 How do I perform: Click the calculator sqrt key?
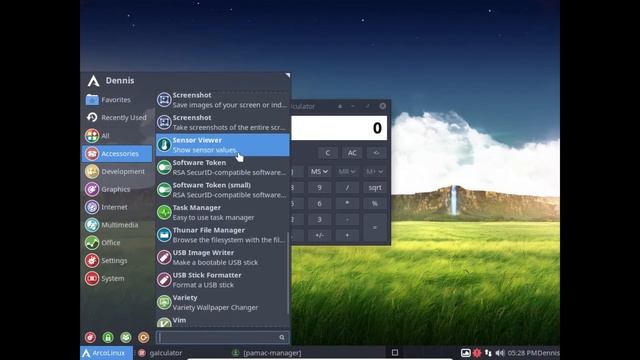pyautogui.click(x=375, y=188)
